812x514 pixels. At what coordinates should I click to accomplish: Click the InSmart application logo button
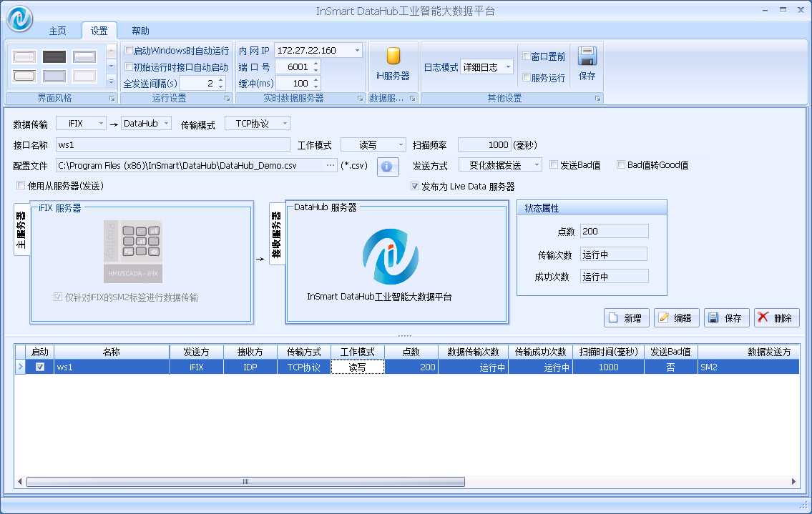19,18
